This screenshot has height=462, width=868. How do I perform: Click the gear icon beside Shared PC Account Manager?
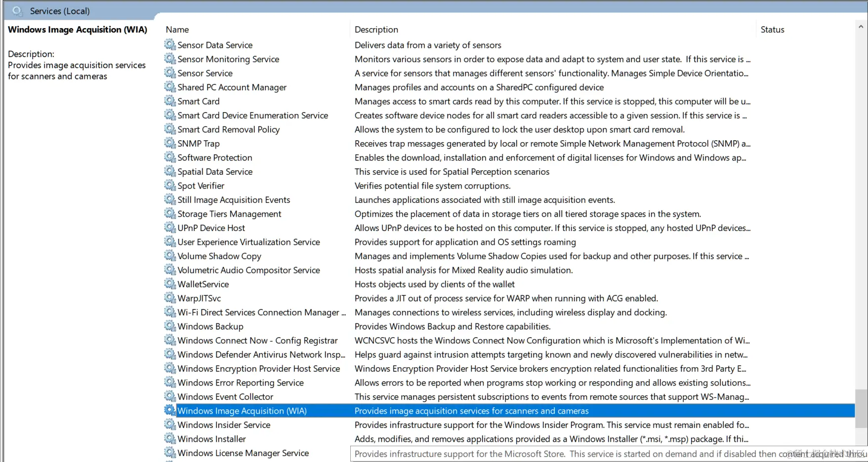pos(170,87)
